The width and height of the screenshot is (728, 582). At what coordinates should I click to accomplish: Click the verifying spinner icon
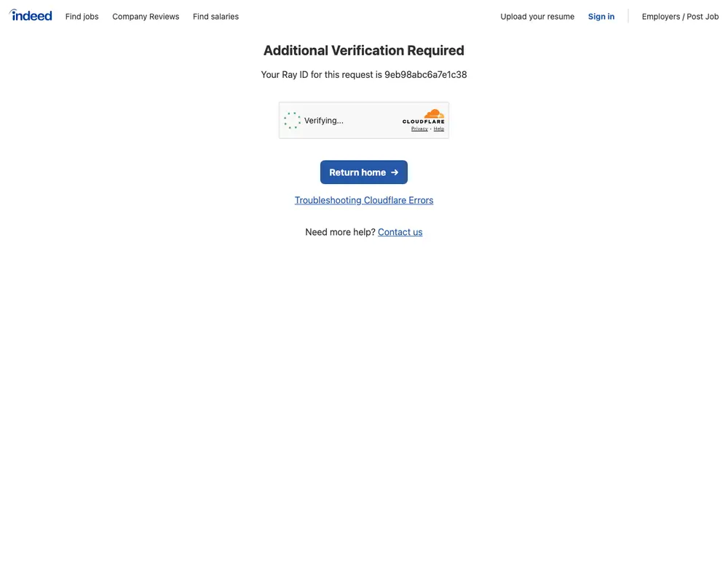pyautogui.click(x=292, y=120)
